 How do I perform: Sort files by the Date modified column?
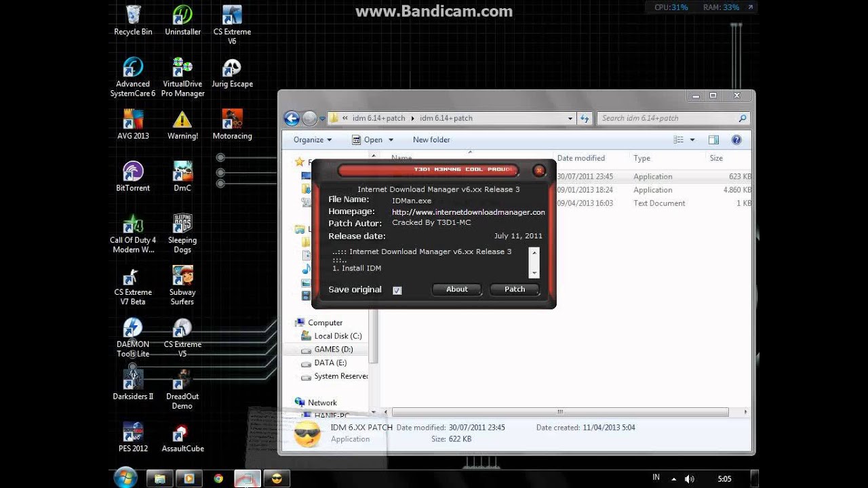(x=580, y=158)
